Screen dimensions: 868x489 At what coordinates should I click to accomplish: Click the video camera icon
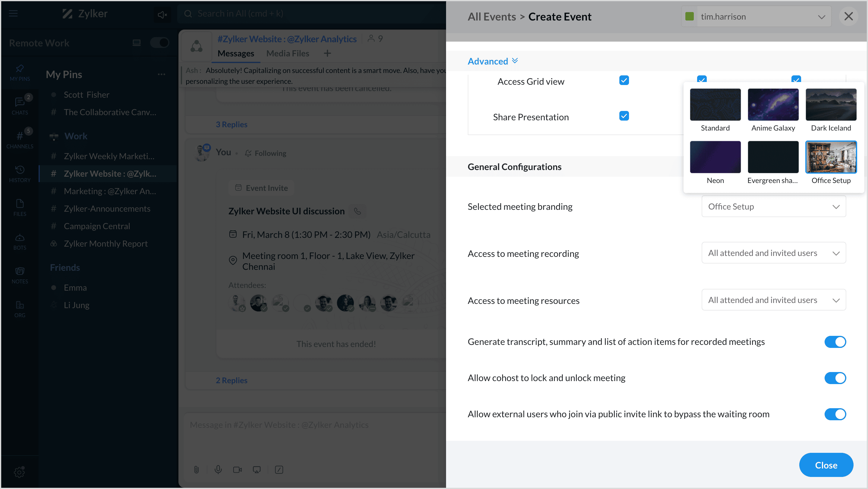pos(237,469)
